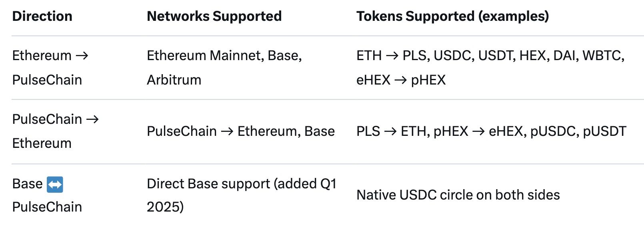
Task: Click the Tokens Supported (examples) header
Action: tap(452, 16)
